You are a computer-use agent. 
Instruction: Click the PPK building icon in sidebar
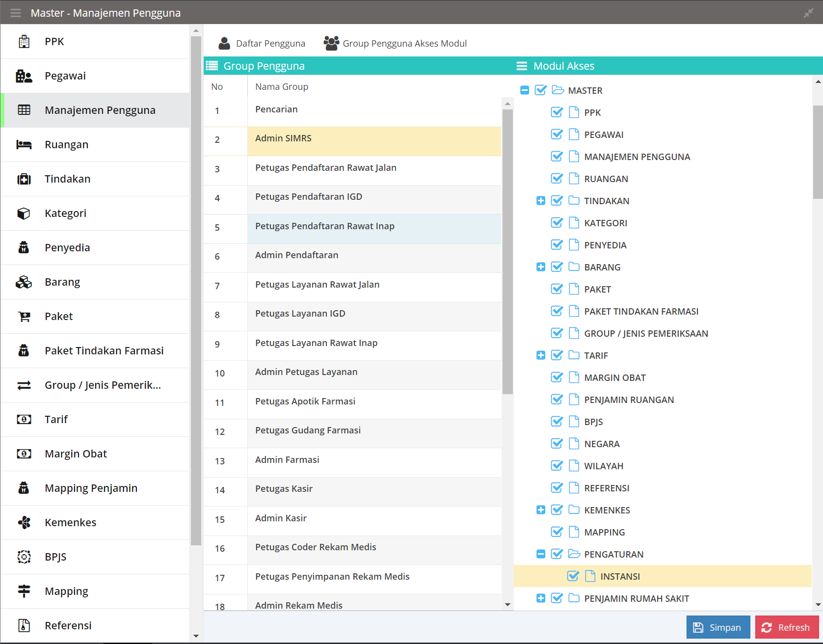pos(24,42)
